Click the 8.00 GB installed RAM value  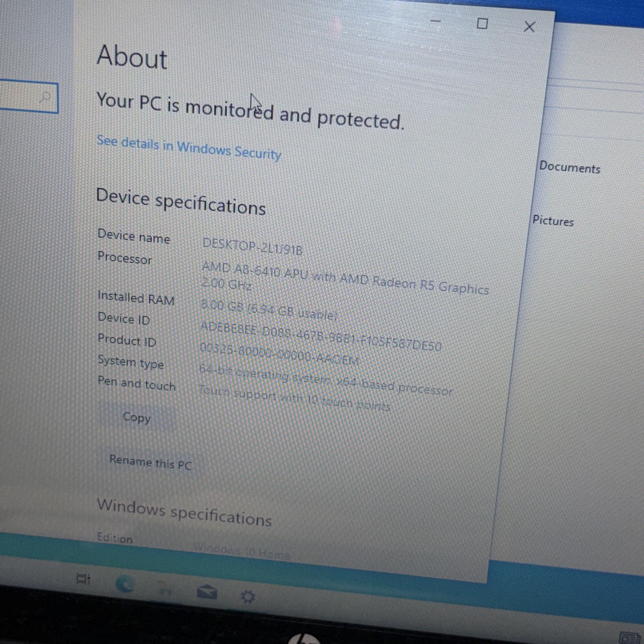point(268,310)
